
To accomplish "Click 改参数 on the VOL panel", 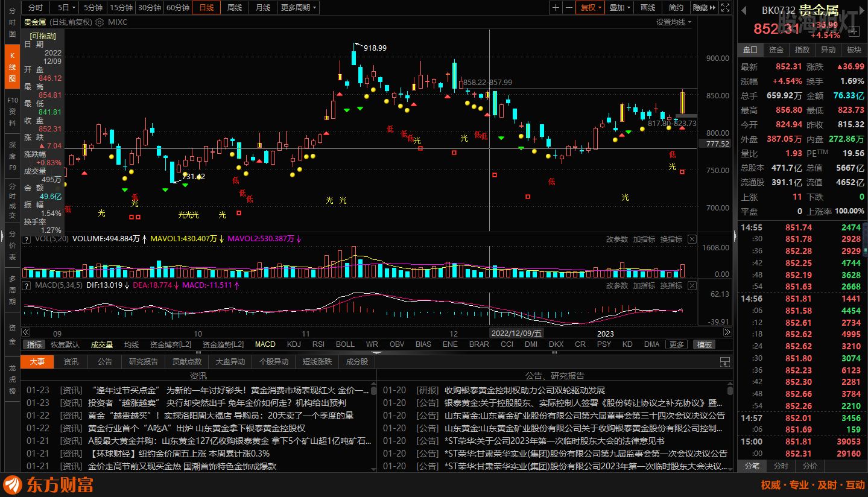I will (x=617, y=239).
